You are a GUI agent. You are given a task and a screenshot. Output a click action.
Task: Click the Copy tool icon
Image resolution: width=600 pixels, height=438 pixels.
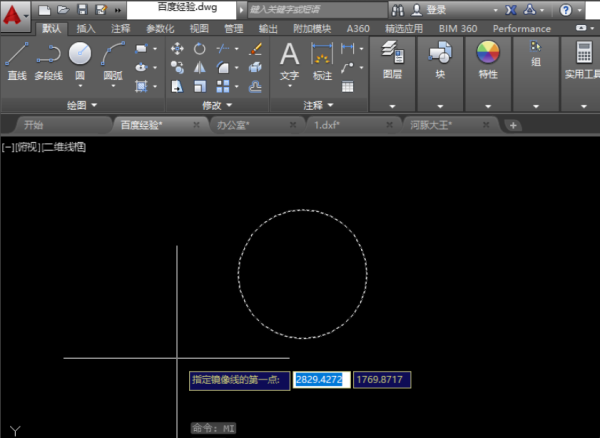[177, 67]
